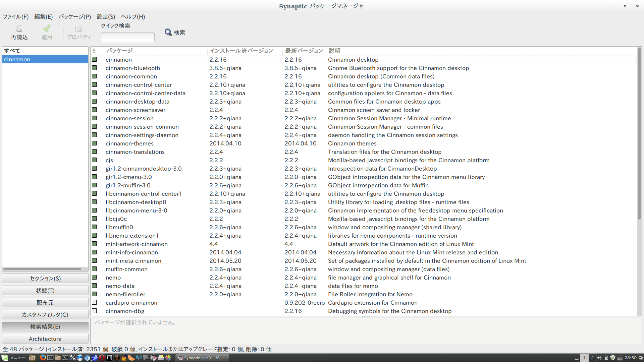Select the cinnamon entry in the filter list

[x=45, y=59]
